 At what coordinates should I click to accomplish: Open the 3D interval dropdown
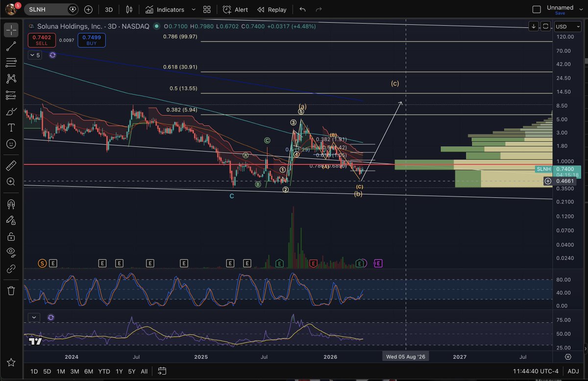click(109, 9)
